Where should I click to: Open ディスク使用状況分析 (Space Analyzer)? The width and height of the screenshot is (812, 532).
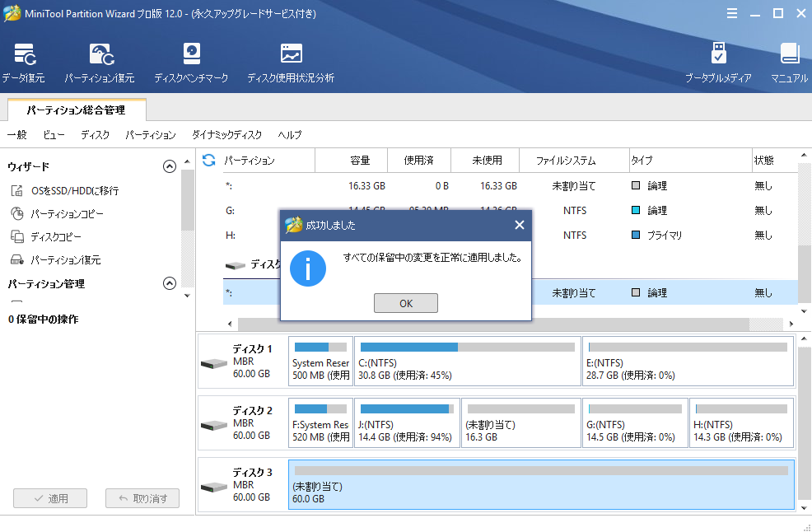[x=291, y=63]
